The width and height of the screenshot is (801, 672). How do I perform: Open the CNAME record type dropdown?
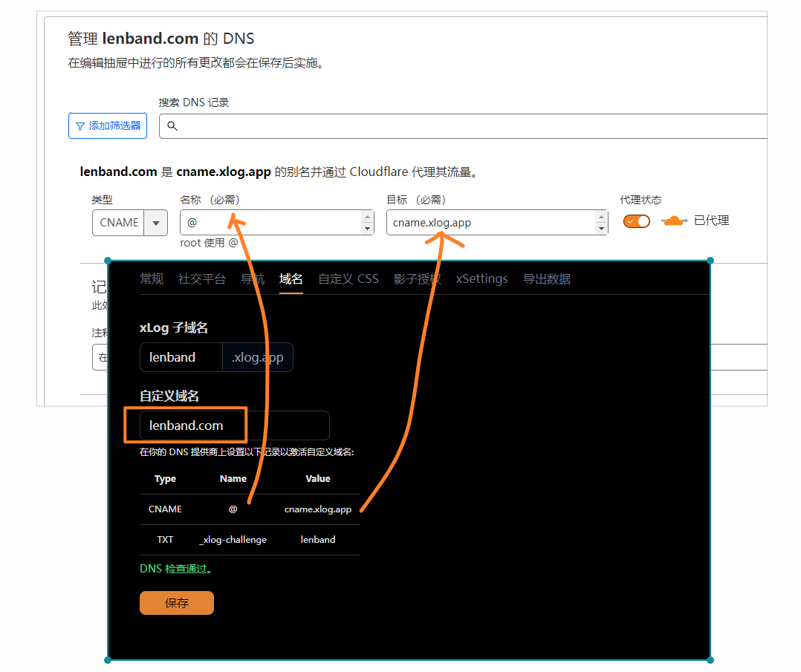pyautogui.click(x=130, y=223)
